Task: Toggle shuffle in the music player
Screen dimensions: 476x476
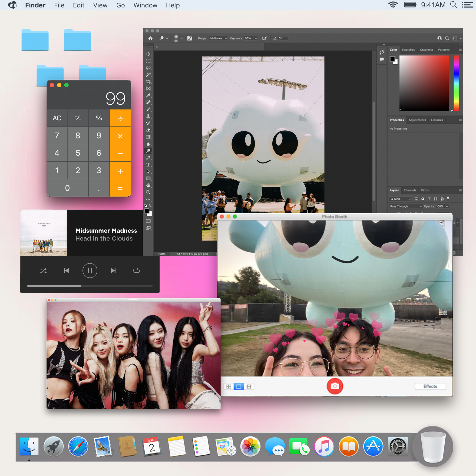Action: click(x=43, y=271)
